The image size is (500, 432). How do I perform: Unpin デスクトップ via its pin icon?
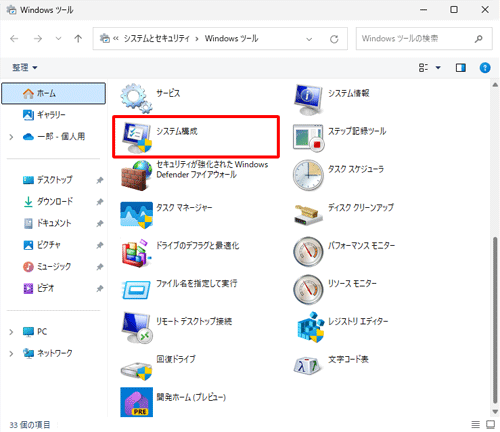point(99,180)
